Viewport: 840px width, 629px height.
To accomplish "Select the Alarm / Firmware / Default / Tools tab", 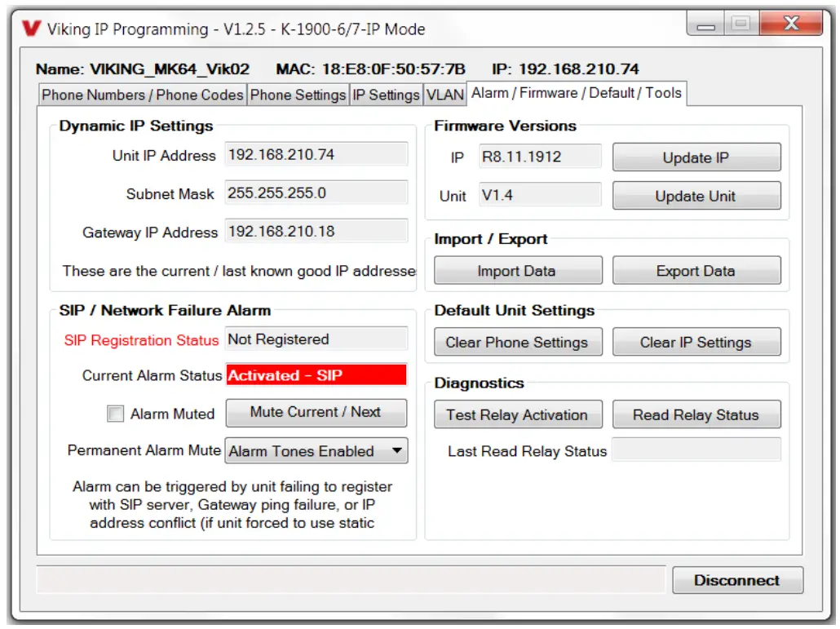I will point(577,93).
